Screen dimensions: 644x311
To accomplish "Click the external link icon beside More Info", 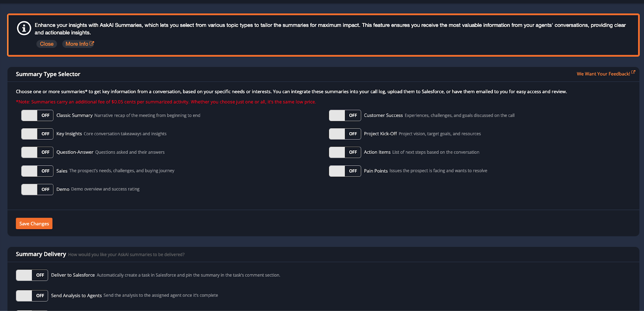I will (92, 44).
